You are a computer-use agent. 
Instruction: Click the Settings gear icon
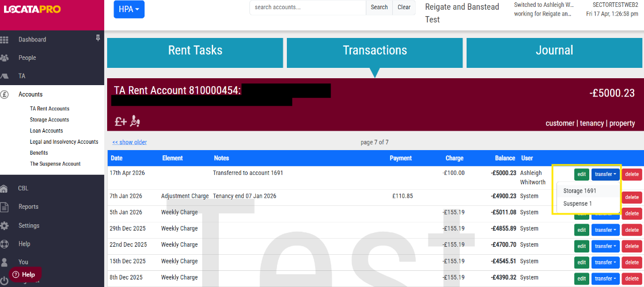(x=4, y=225)
